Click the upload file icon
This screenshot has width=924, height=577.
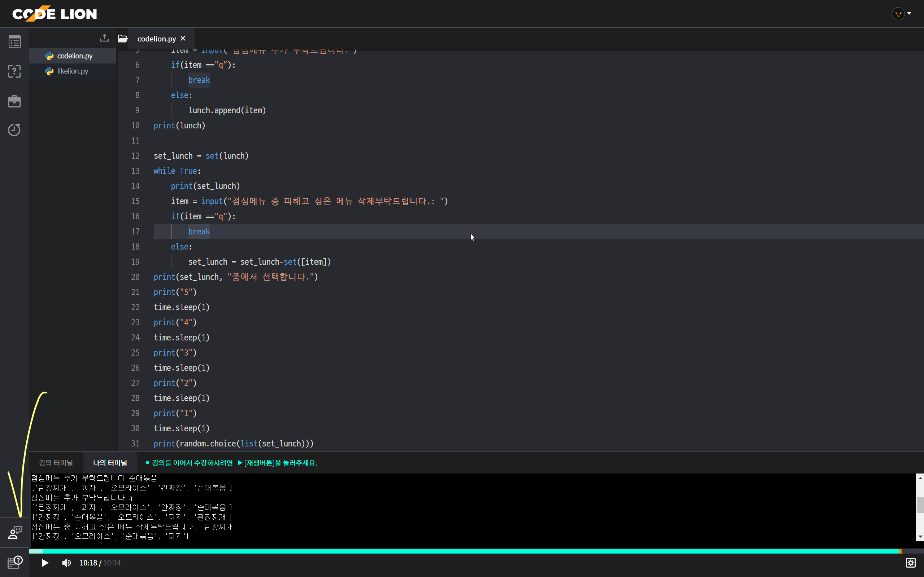[104, 38]
